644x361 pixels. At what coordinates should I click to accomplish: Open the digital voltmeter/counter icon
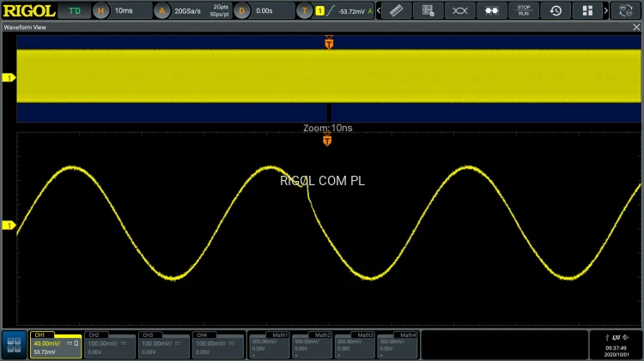click(x=428, y=10)
